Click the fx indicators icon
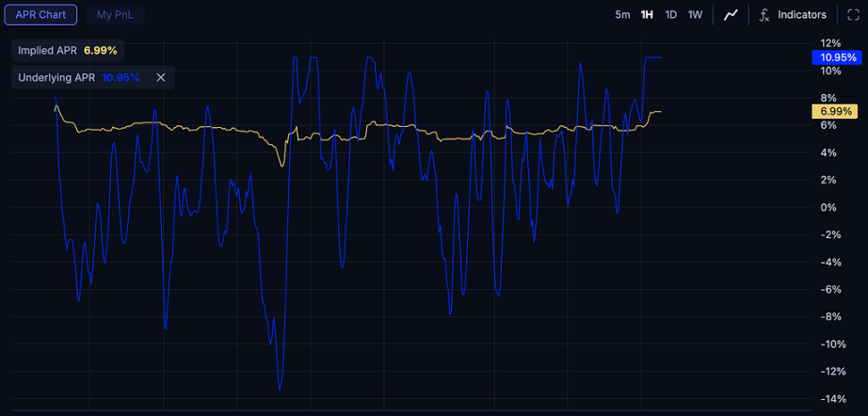This screenshot has height=416, width=868. [764, 14]
